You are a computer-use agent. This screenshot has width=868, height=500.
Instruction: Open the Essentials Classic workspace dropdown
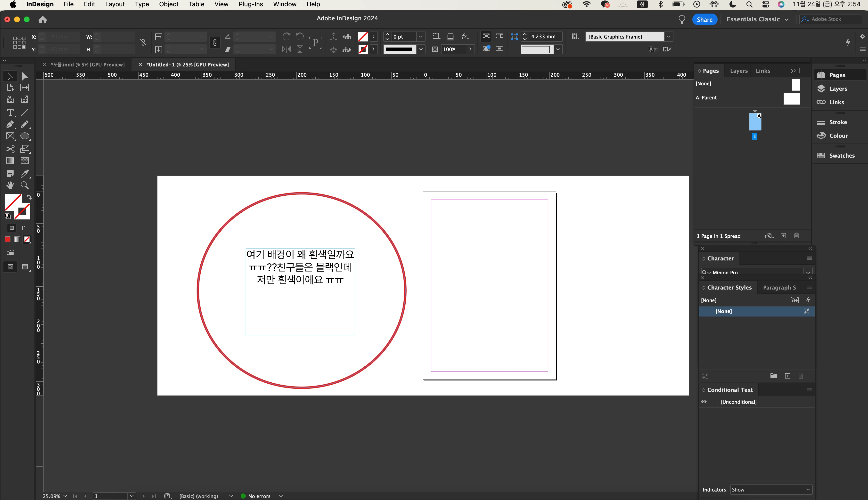[x=757, y=19]
